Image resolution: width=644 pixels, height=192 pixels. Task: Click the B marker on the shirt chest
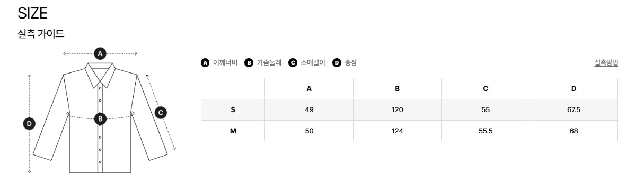pos(100,118)
